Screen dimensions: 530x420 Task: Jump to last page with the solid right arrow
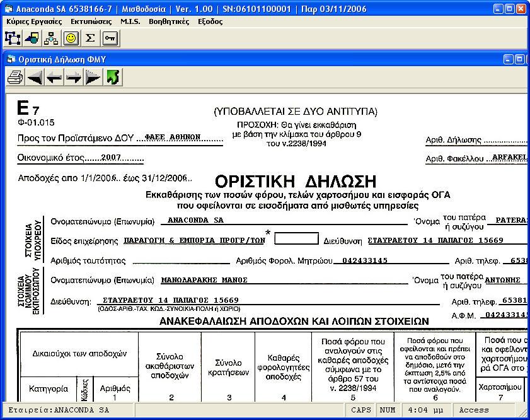click(93, 78)
